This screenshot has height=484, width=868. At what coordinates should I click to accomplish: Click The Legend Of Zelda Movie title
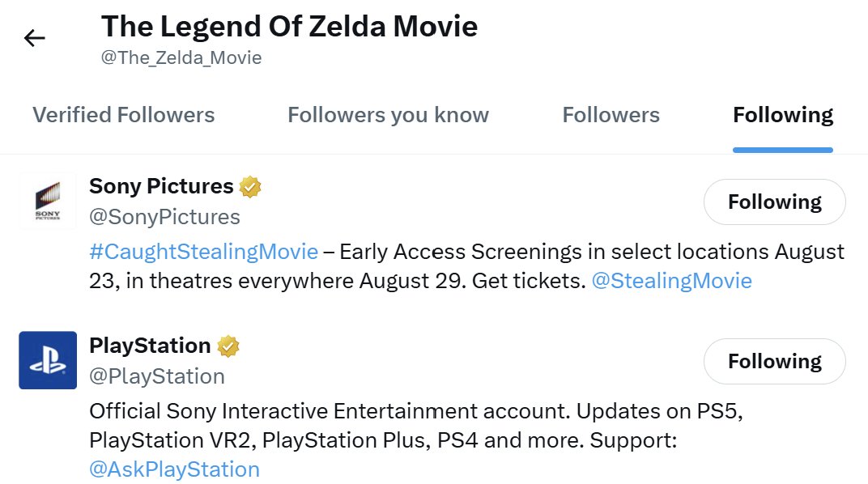point(289,27)
